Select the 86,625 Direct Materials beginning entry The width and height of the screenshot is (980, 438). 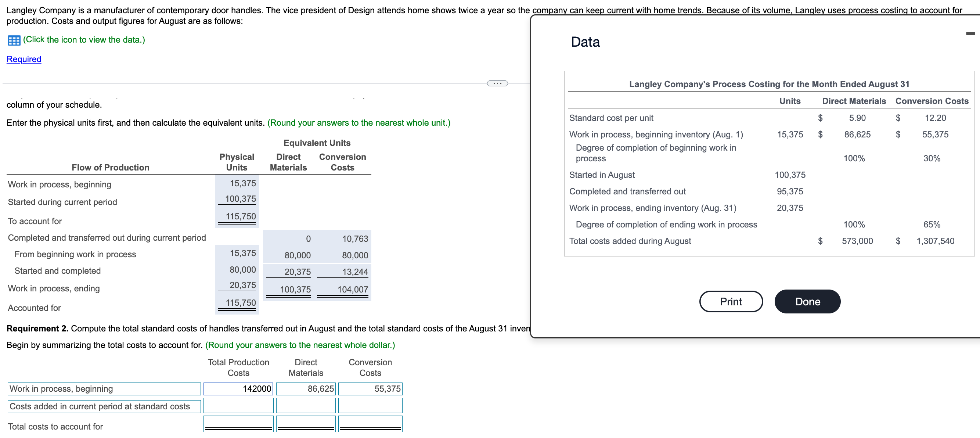pos(306,388)
